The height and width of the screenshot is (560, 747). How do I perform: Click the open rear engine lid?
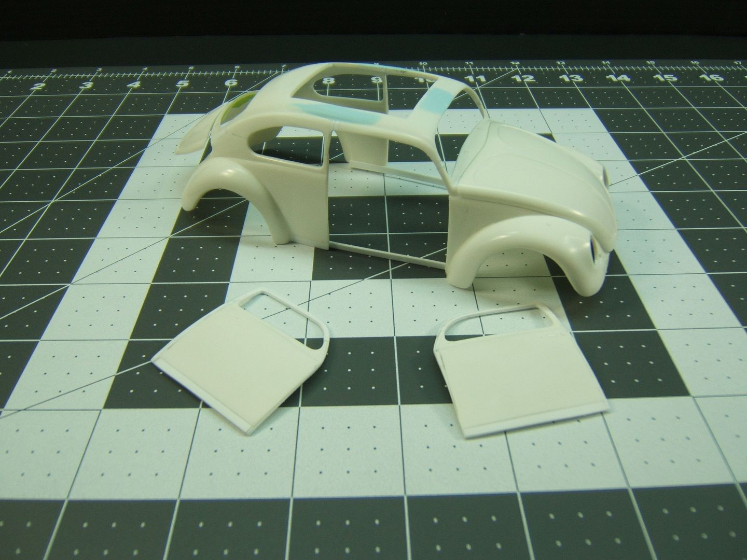196,134
